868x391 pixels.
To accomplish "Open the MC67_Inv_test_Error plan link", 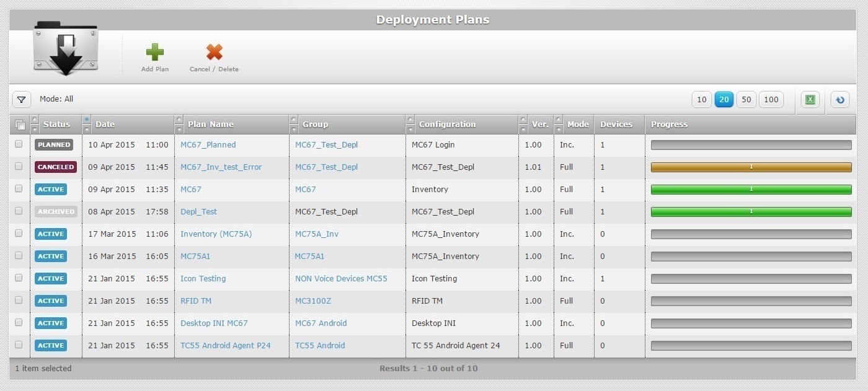I will tap(221, 167).
